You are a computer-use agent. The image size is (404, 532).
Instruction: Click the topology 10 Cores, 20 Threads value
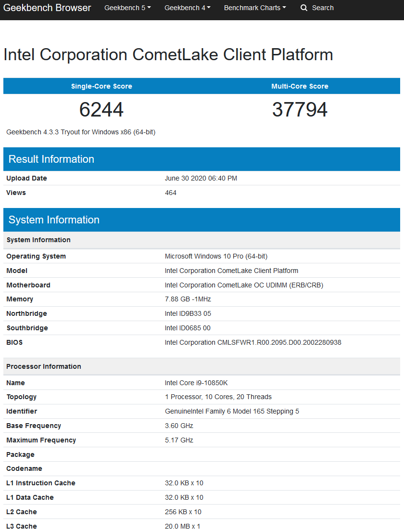coord(218,397)
